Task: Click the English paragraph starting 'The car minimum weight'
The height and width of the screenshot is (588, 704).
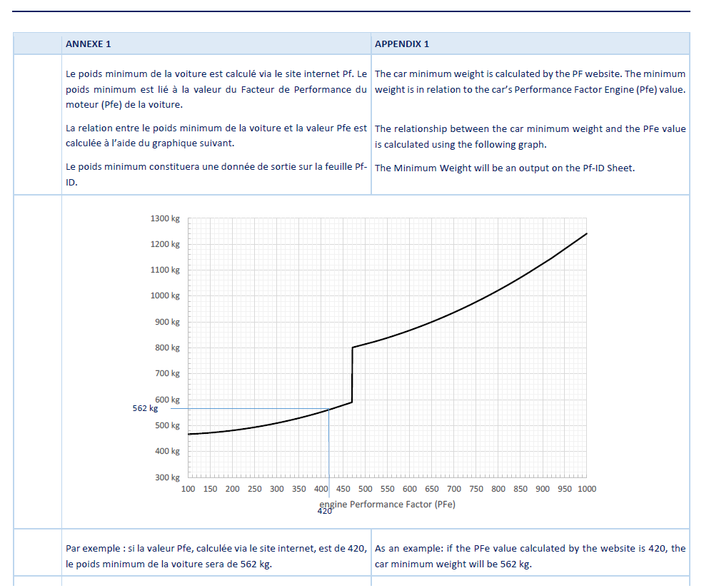Action: (530, 81)
